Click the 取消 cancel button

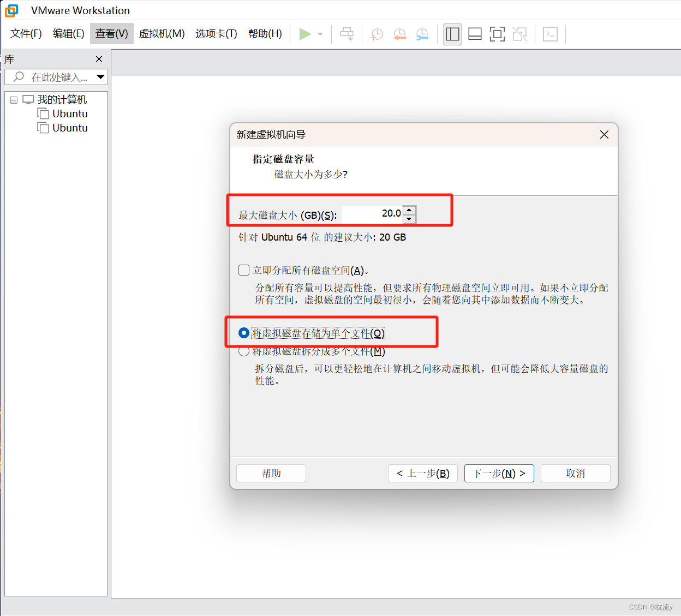(x=576, y=473)
